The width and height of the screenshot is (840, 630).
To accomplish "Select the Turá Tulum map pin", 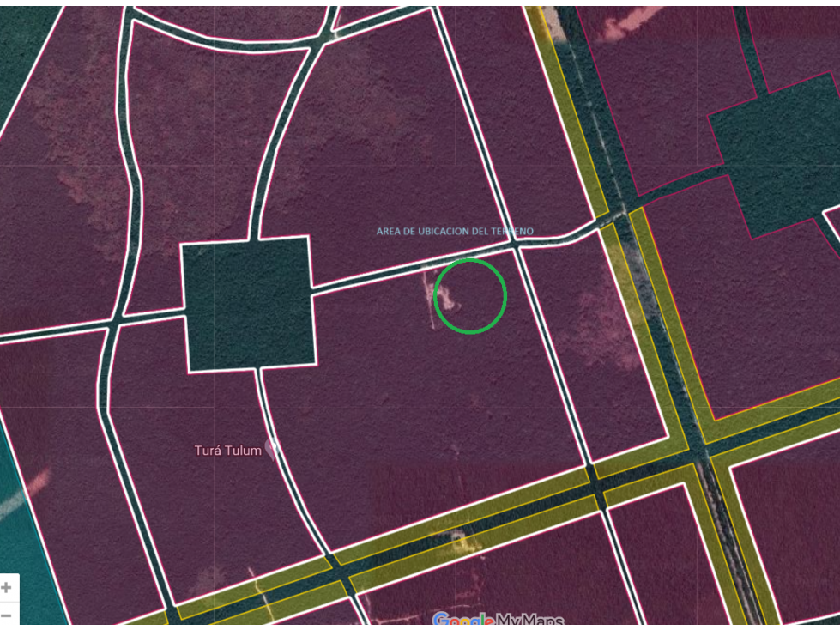I will 272,450.
